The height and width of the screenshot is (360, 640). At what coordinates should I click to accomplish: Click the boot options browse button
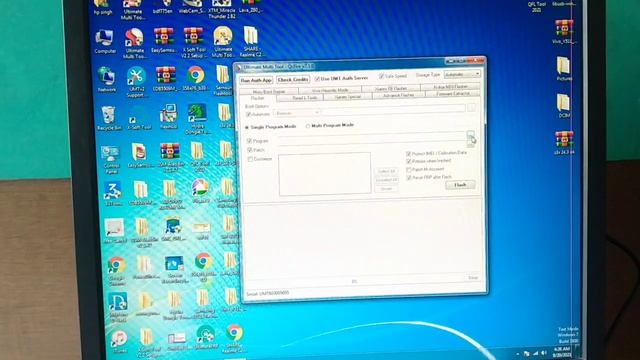(x=471, y=107)
